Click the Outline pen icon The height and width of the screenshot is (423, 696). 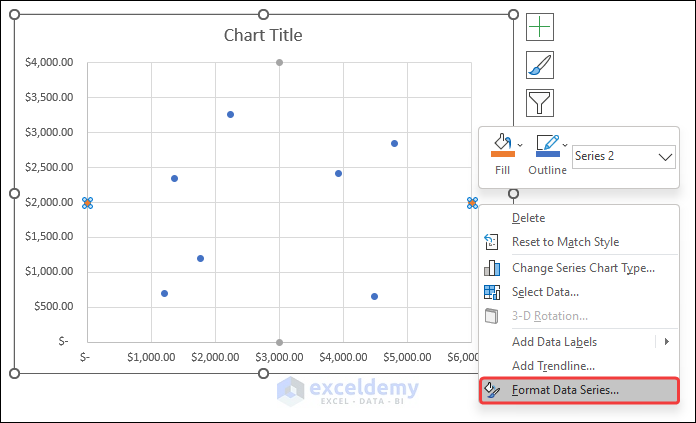coord(547,142)
